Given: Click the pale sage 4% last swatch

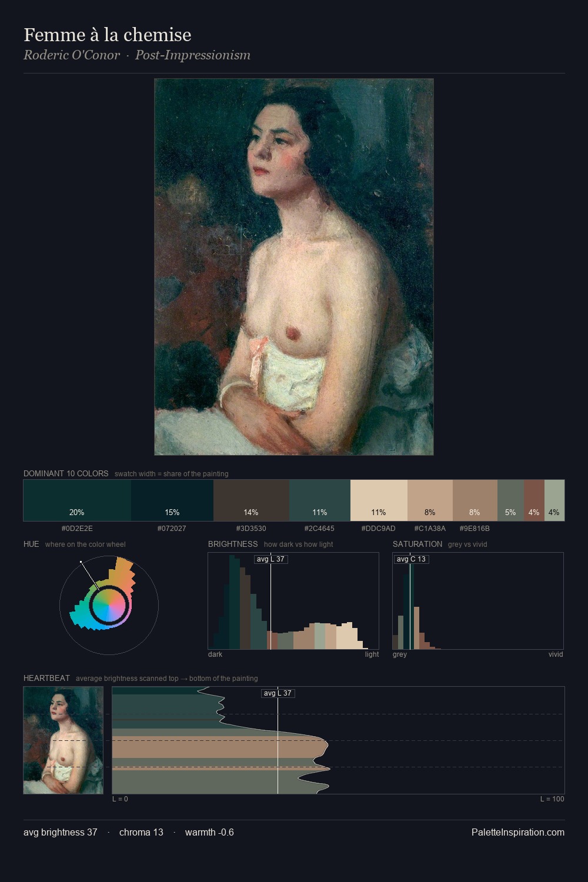Looking at the screenshot, I should click(554, 500).
